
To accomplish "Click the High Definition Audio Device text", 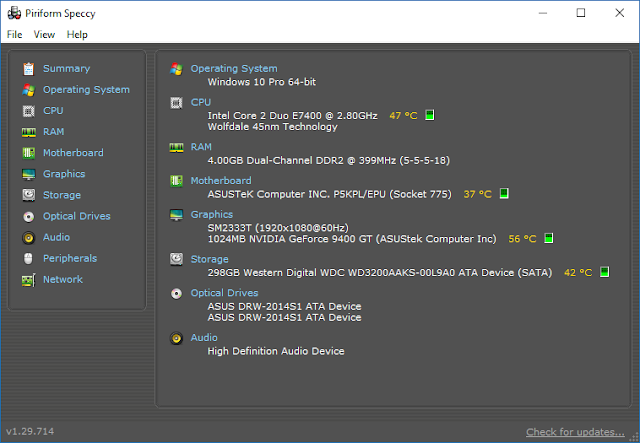I will (x=276, y=351).
